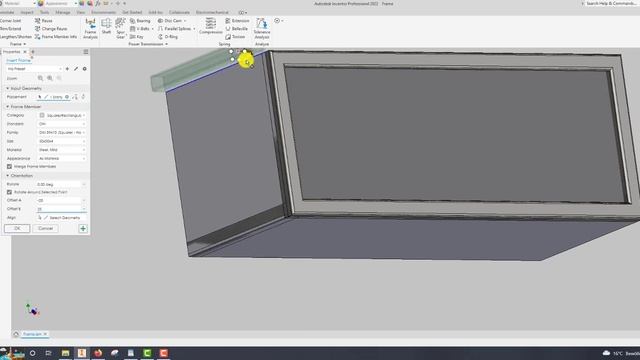Viewport: 640px width, 360px height.
Task: Click the Corner Joint command
Action: point(11,21)
